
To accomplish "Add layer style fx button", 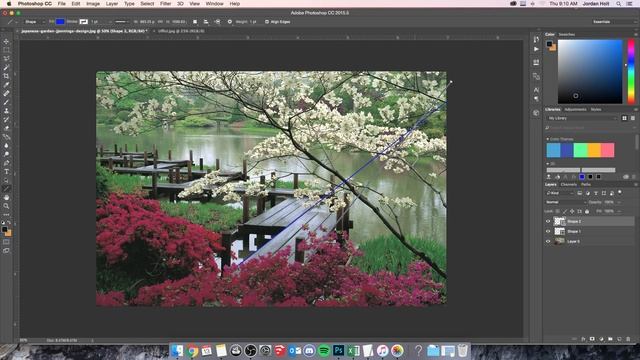I will click(583, 339).
